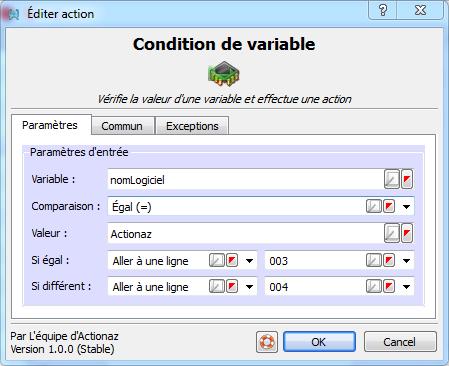The height and width of the screenshot is (366, 449).
Task: Click the Cancel button
Action: pos(400,342)
